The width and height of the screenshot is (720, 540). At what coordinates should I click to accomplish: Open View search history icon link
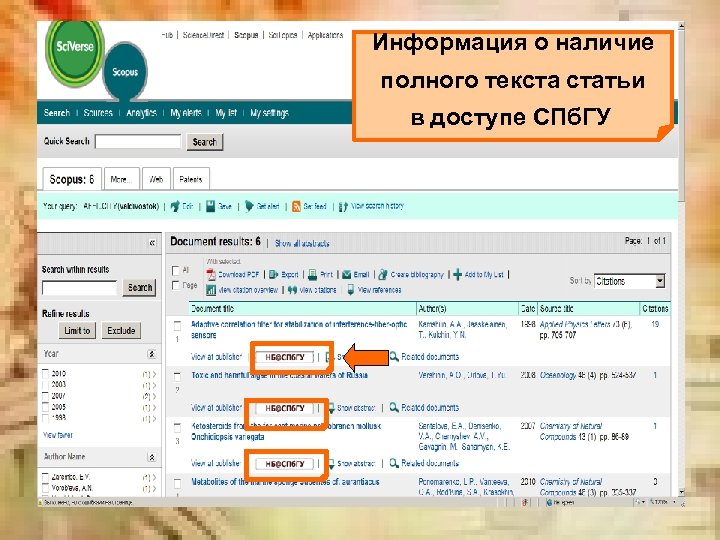[343, 207]
